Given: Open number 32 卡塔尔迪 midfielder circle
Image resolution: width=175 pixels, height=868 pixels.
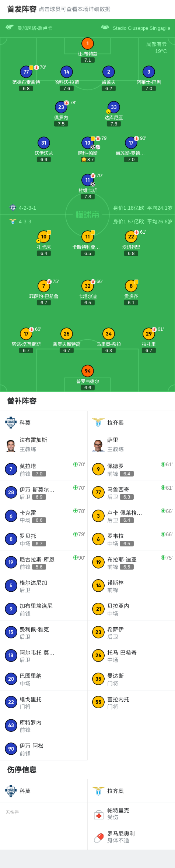Looking at the screenshot, I should pos(88,286).
